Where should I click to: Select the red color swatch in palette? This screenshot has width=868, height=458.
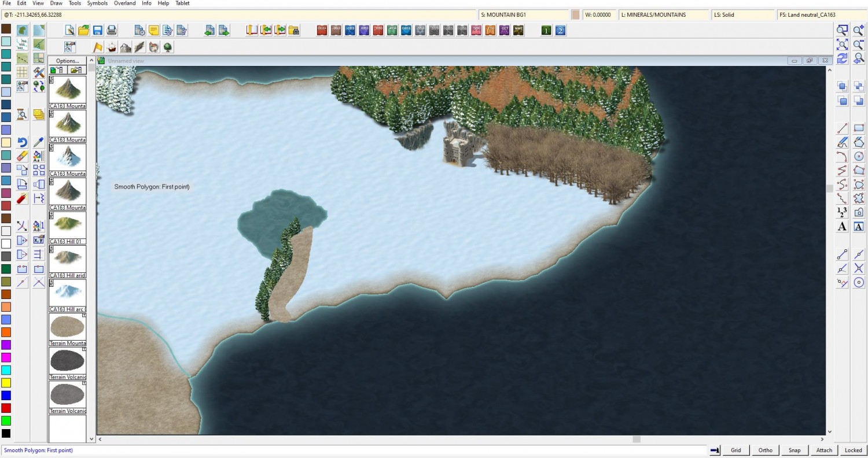pos(6,408)
